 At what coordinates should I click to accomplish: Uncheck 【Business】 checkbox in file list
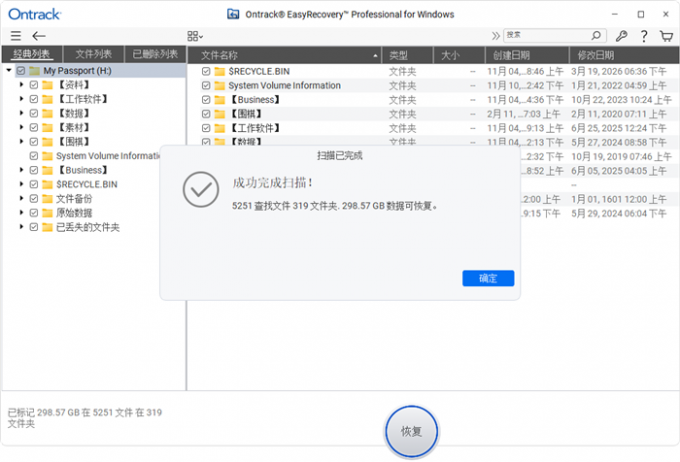point(206,100)
